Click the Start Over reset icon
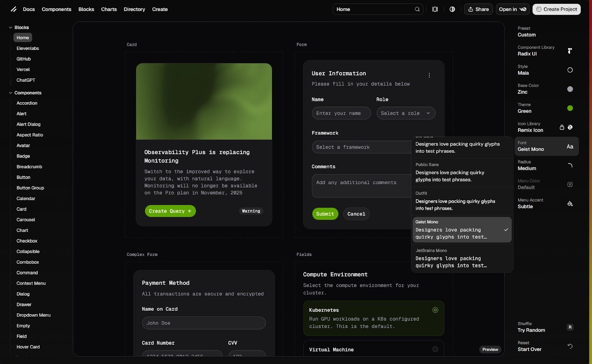Screen dimensions: 592x364 point(570,346)
